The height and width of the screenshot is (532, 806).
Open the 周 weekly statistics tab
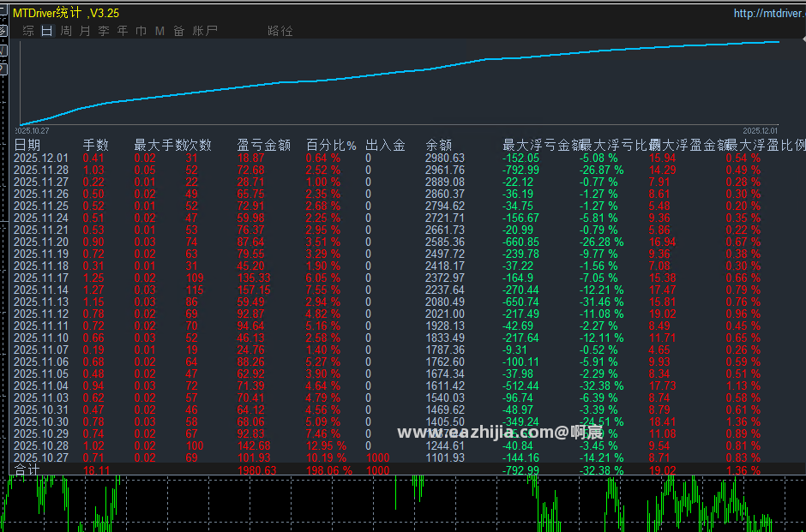click(x=66, y=31)
